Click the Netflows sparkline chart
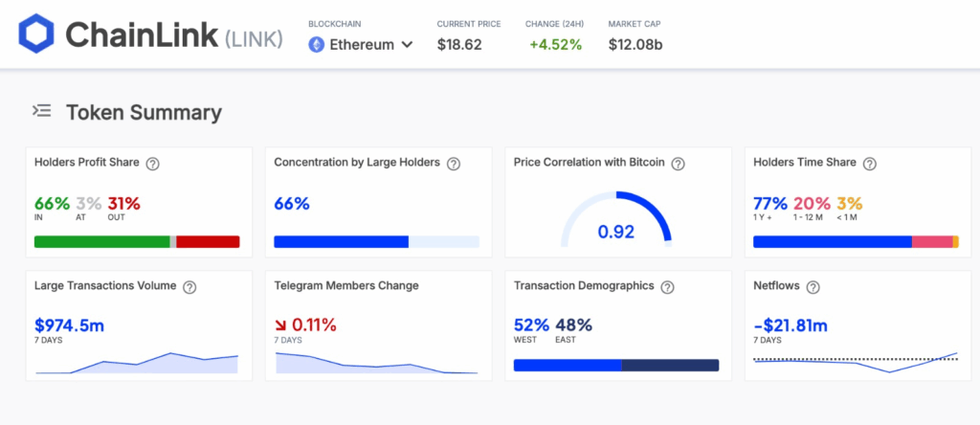The height and width of the screenshot is (425, 980). 856,363
